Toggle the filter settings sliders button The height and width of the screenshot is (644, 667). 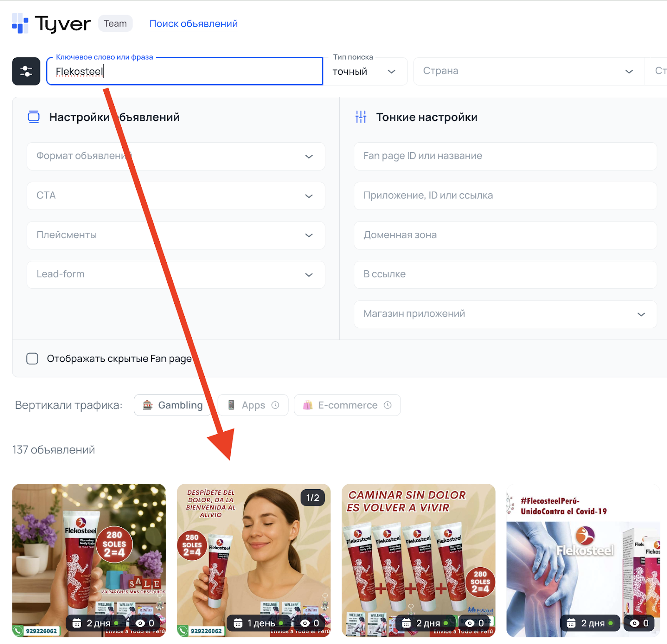(26, 71)
